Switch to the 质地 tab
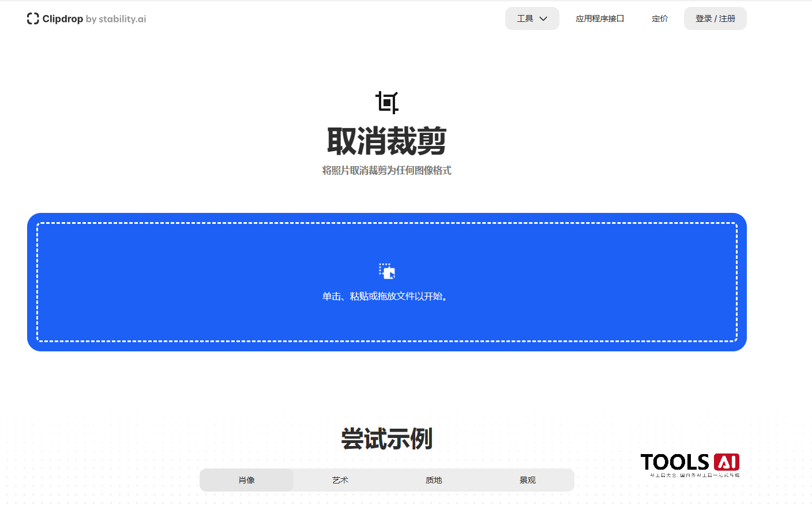The height and width of the screenshot is (506, 812). coord(434,479)
